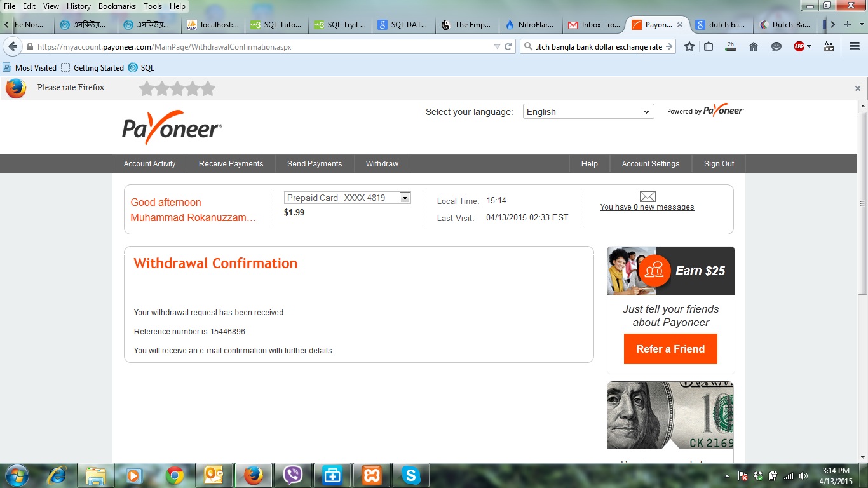Show hidden system tray icons
The height and width of the screenshot is (488, 868).
click(x=727, y=476)
